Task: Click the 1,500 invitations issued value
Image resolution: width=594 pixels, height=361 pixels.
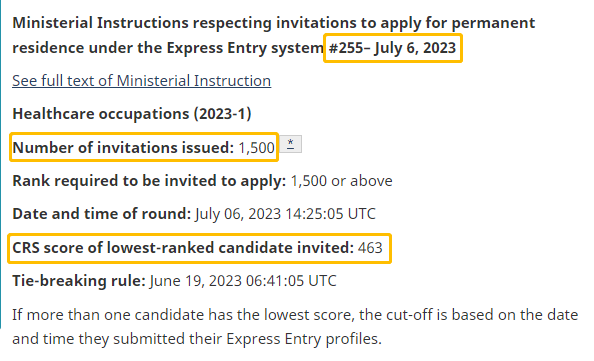Action: 256,148
